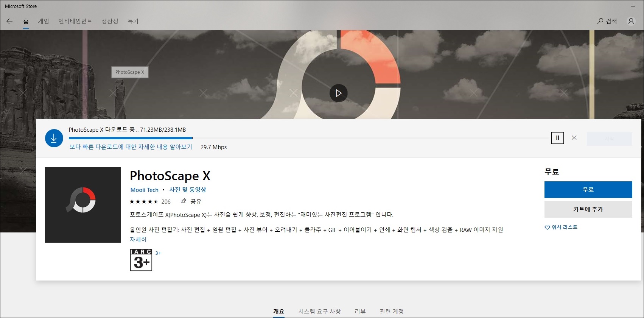Click the blue 무료 button

tap(588, 190)
